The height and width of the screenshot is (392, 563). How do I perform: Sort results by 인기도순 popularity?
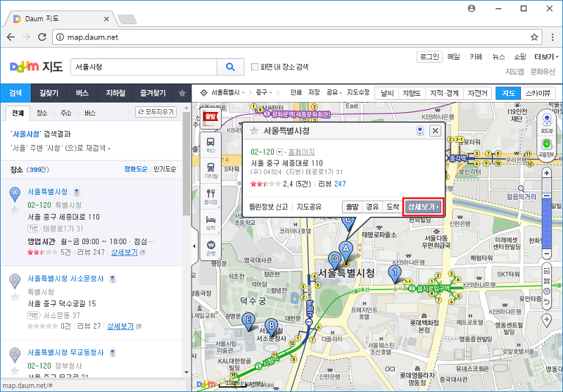[x=165, y=169]
